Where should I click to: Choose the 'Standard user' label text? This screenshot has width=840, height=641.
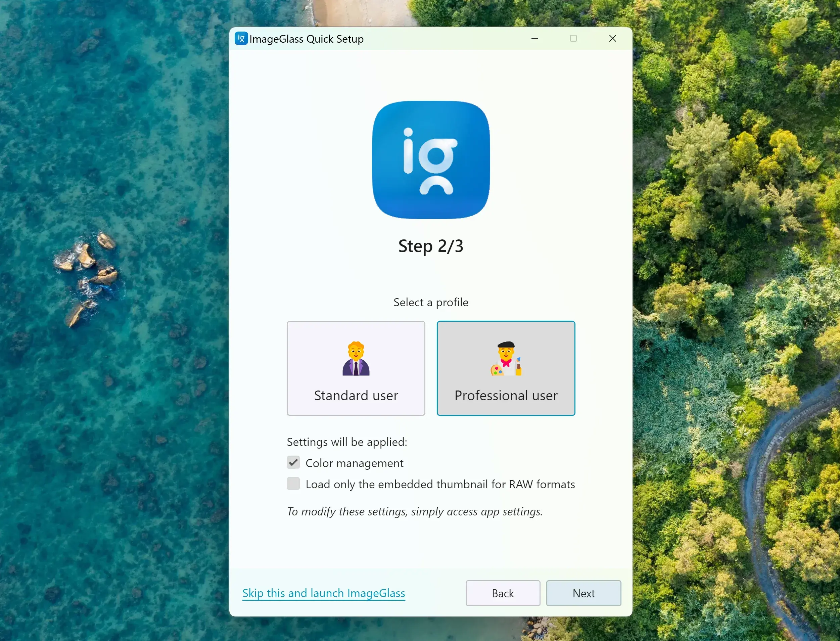click(356, 396)
